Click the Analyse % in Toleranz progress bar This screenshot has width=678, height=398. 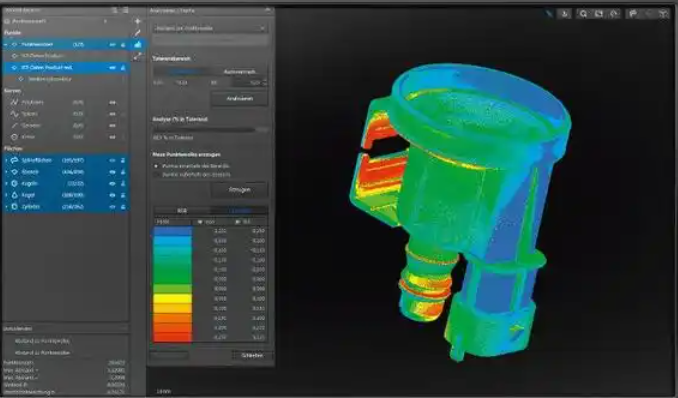pos(210,129)
